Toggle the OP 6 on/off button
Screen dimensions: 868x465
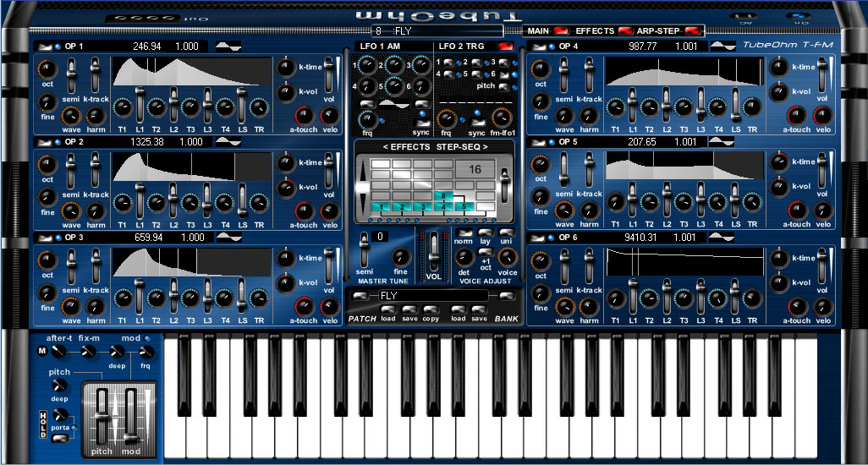[538, 238]
